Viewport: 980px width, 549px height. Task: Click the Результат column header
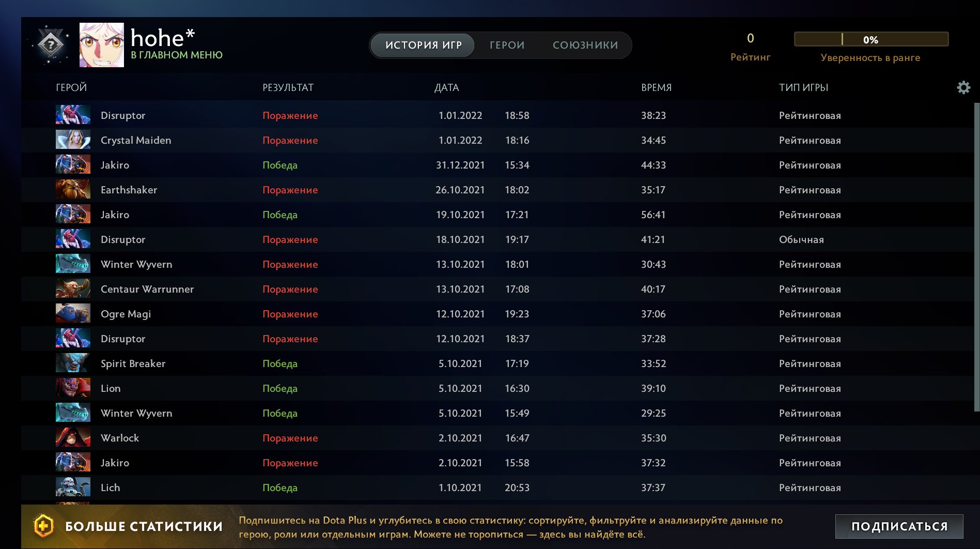[x=288, y=87]
